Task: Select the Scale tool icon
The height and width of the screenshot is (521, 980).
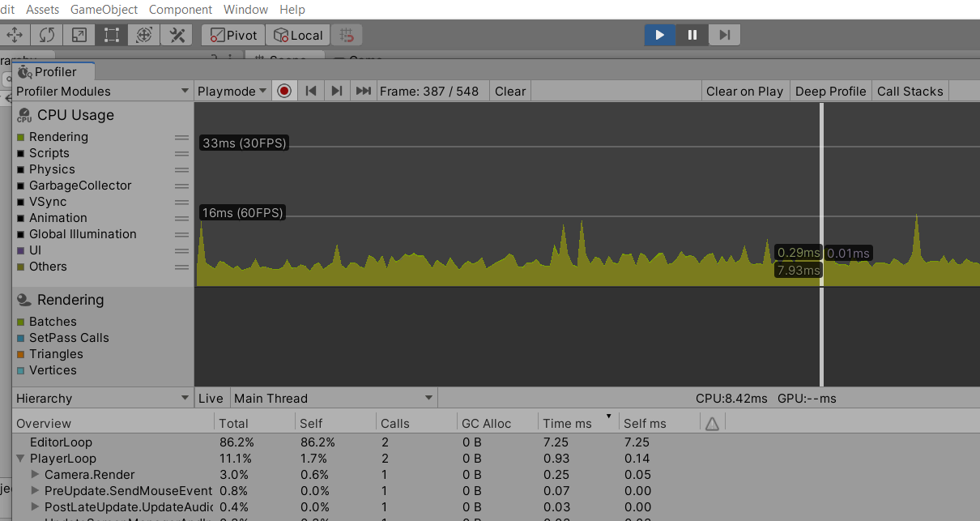Action: coord(79,35)
